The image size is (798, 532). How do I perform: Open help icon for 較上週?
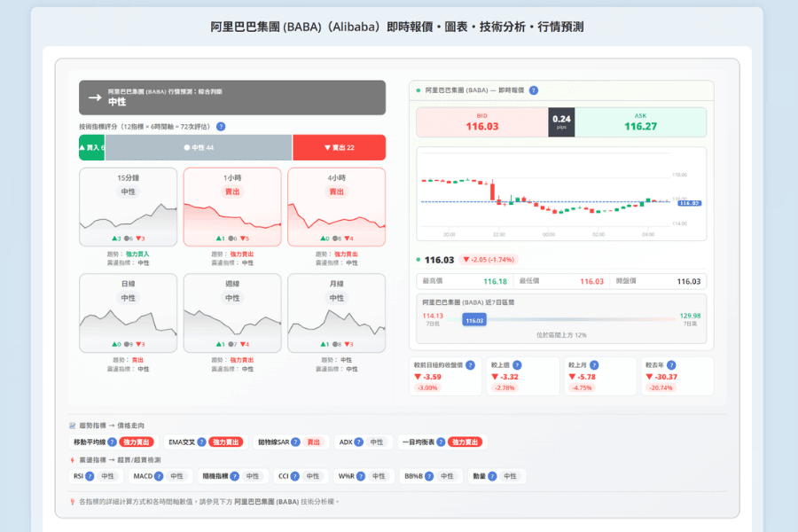click(517, 365)
